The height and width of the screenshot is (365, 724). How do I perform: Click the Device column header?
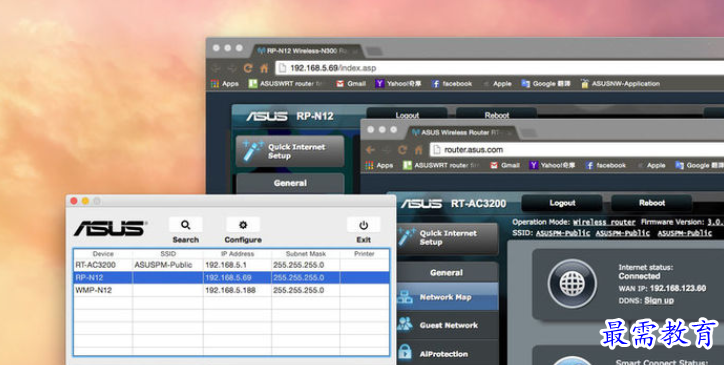point(103,254)
